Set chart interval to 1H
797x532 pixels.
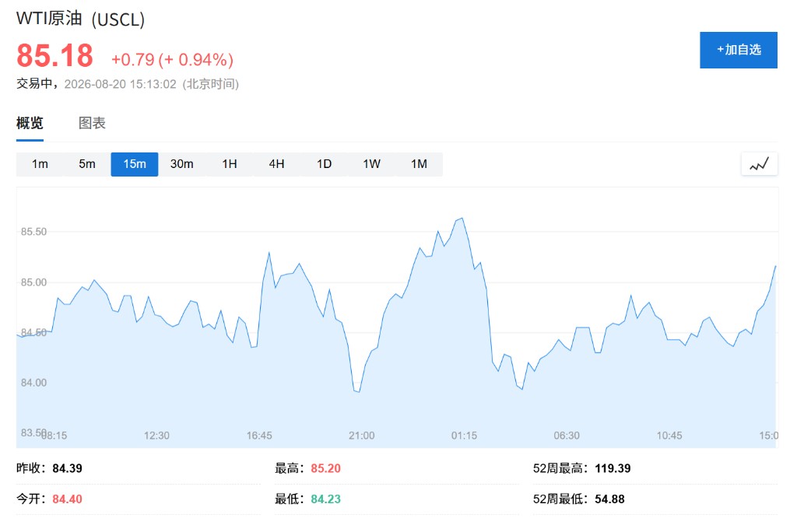click(230, 164)
